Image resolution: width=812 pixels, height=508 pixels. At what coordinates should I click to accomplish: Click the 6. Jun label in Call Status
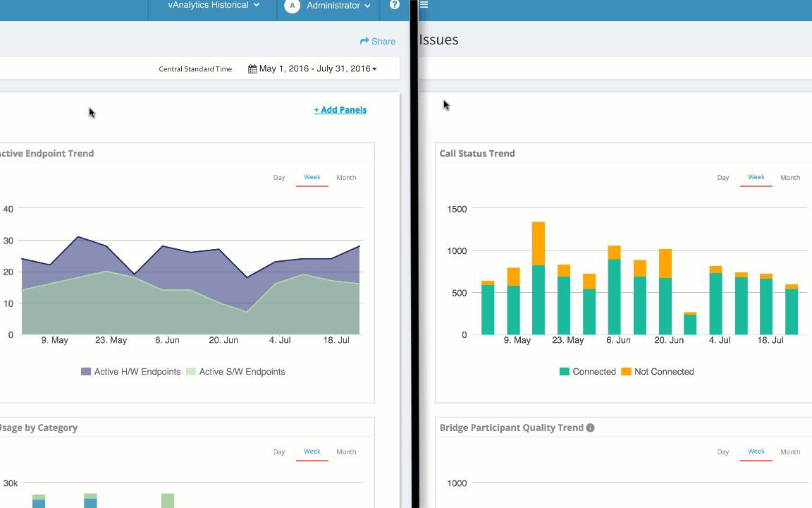618,340
